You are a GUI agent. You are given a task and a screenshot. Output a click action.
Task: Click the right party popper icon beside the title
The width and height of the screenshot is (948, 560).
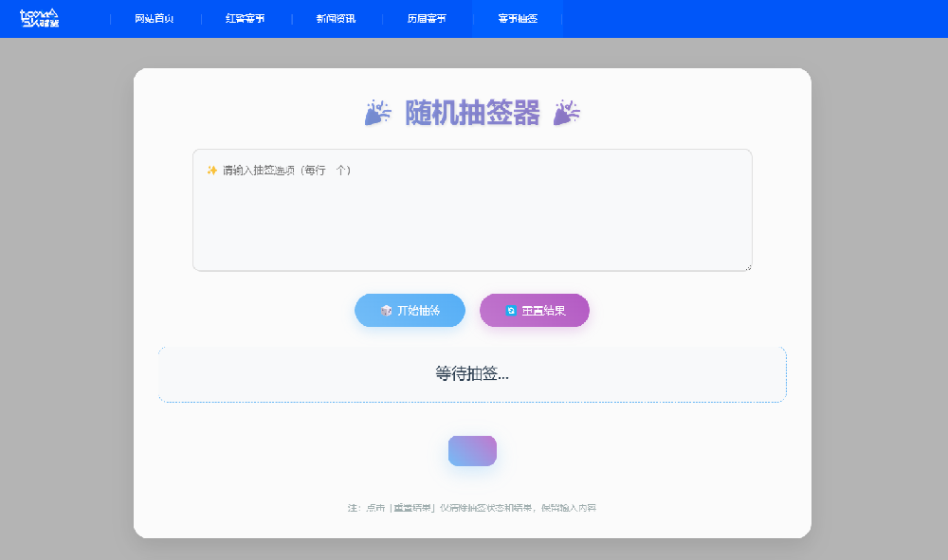[567, 114]
